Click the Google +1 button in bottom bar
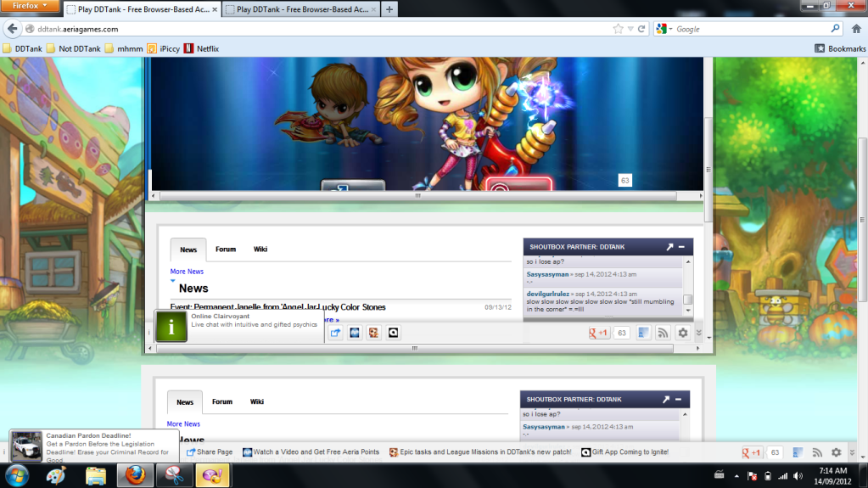 pyautogui.click(x=751, y=452)
